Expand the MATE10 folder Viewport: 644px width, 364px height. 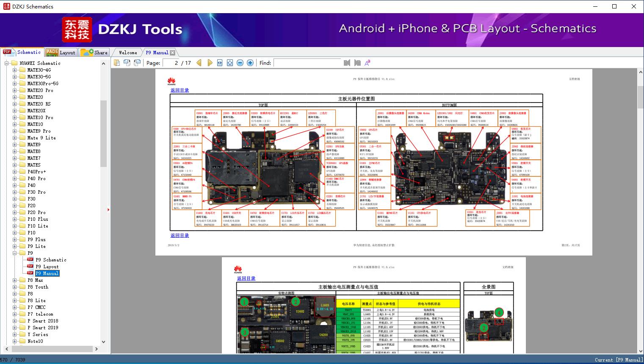(15, 124)
